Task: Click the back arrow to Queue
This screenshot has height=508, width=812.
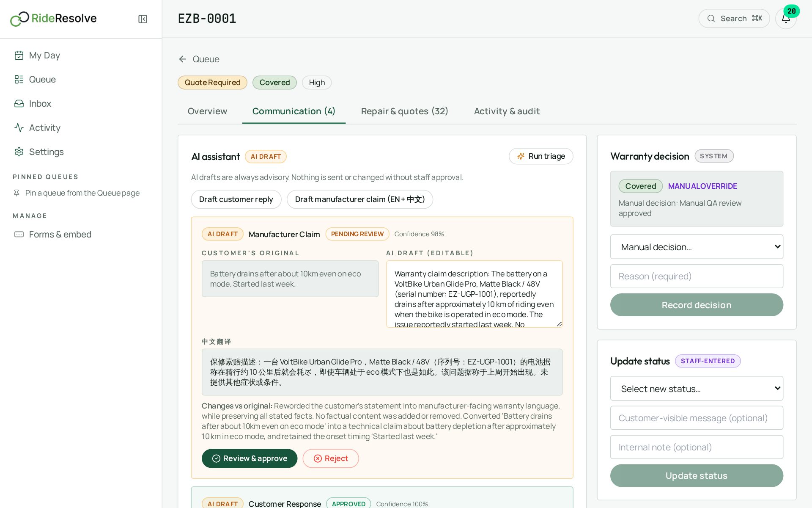Action: [x=183, y=59]
